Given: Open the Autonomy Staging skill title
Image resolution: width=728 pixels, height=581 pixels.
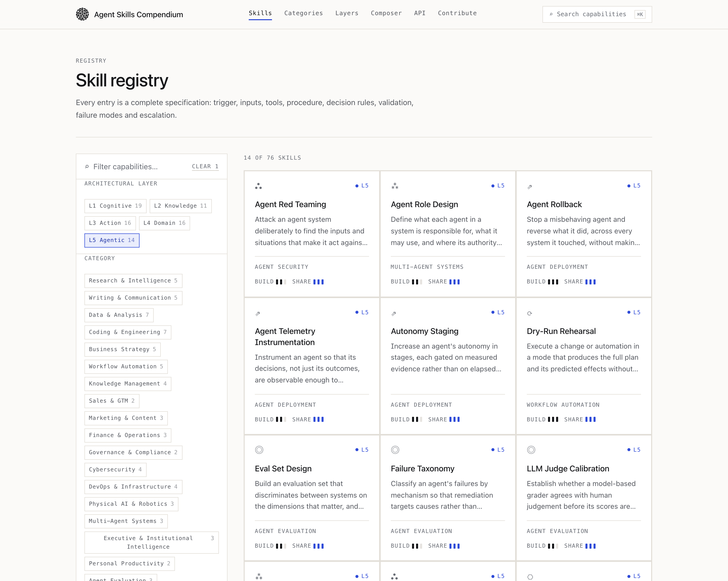Looking at the screenshot, I should tap(424, 331).
